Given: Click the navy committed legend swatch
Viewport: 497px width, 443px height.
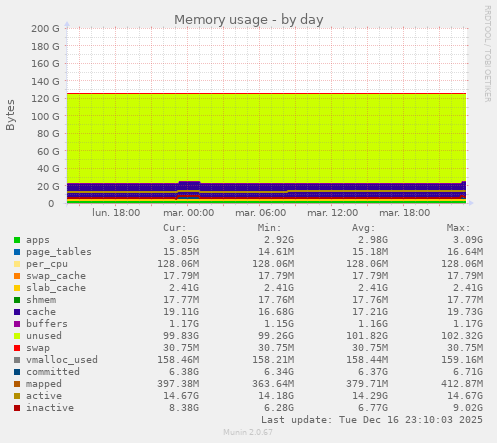Looking at the screenshot, I should point(17,372).
